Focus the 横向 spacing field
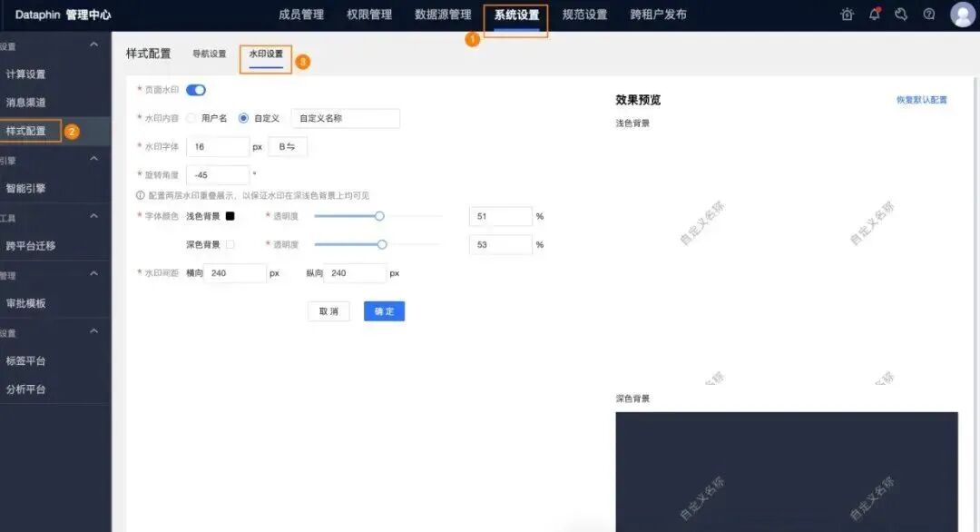Screen dimensions: 980x532 click(236, 273)
